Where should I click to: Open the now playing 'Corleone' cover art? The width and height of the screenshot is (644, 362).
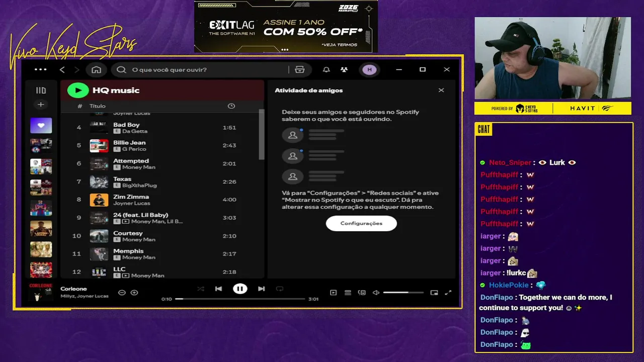(41, 292)
